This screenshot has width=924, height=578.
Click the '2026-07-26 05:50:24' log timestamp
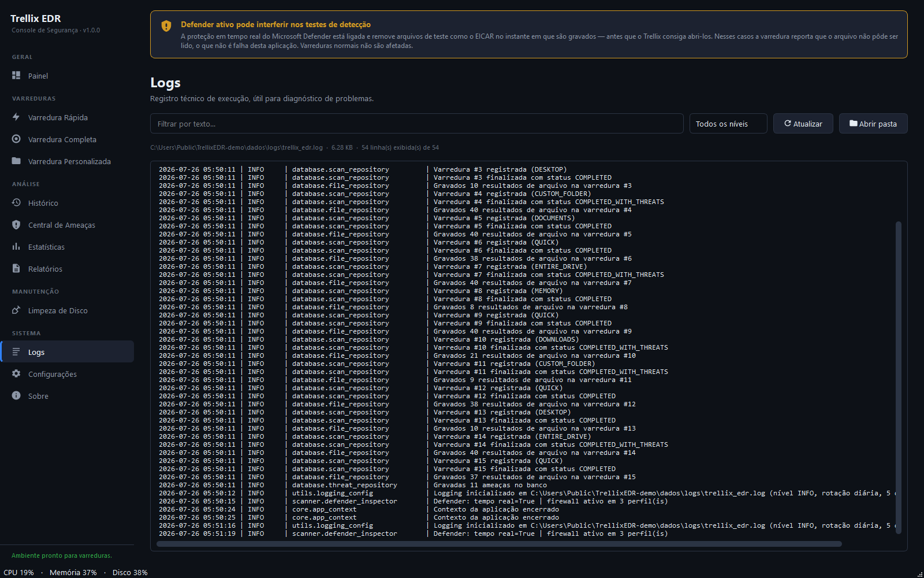tap(198, 509)
